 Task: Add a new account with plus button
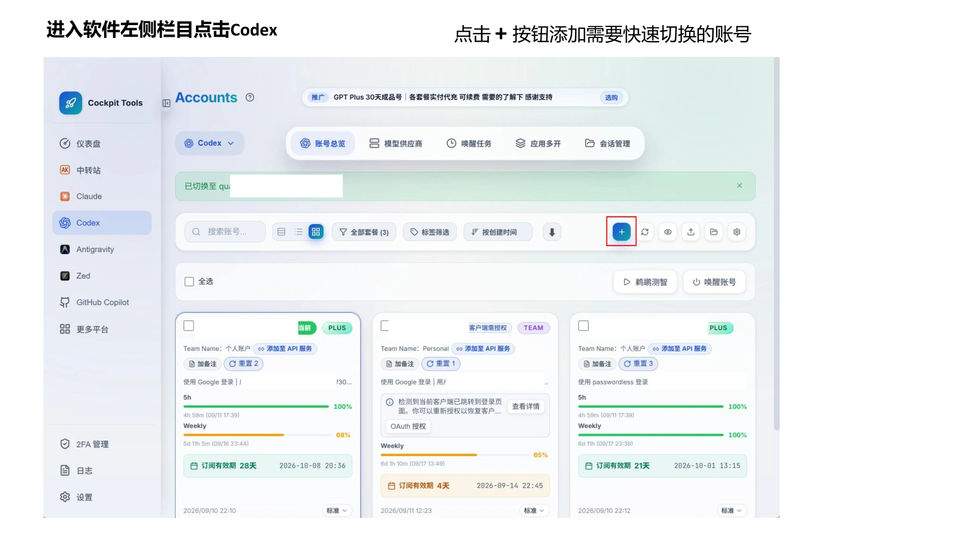(622, 231)
